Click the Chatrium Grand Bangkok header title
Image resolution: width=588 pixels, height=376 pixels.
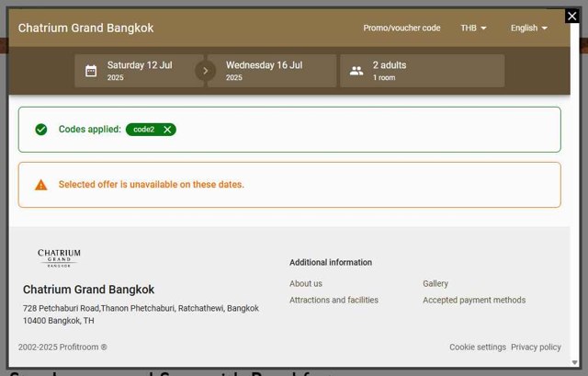pyautogui.click(x=85, y=28)
